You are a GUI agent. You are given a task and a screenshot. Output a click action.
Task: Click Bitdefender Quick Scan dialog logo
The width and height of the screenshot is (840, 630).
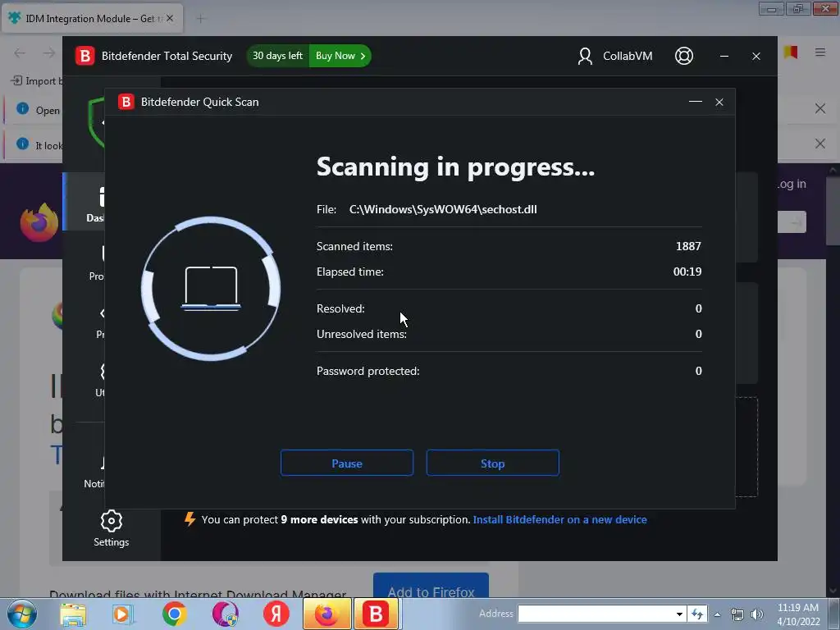click(126, 102)
